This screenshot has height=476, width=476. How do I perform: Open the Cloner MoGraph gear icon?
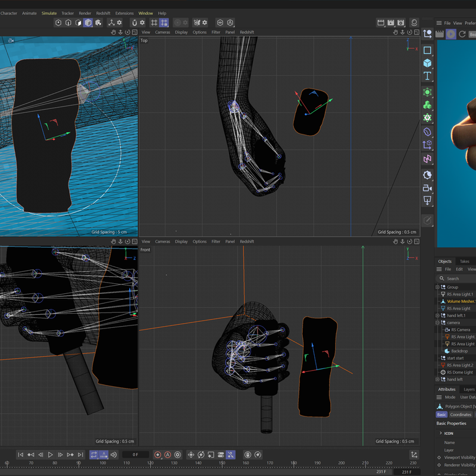click(427, 118)
